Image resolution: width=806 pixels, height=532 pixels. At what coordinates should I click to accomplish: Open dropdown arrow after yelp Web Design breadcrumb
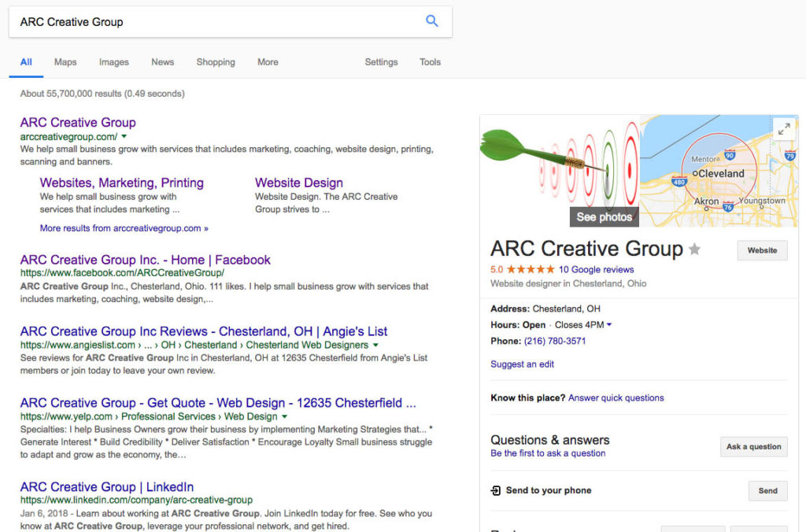pyautogui.click(x=284, y=416)
